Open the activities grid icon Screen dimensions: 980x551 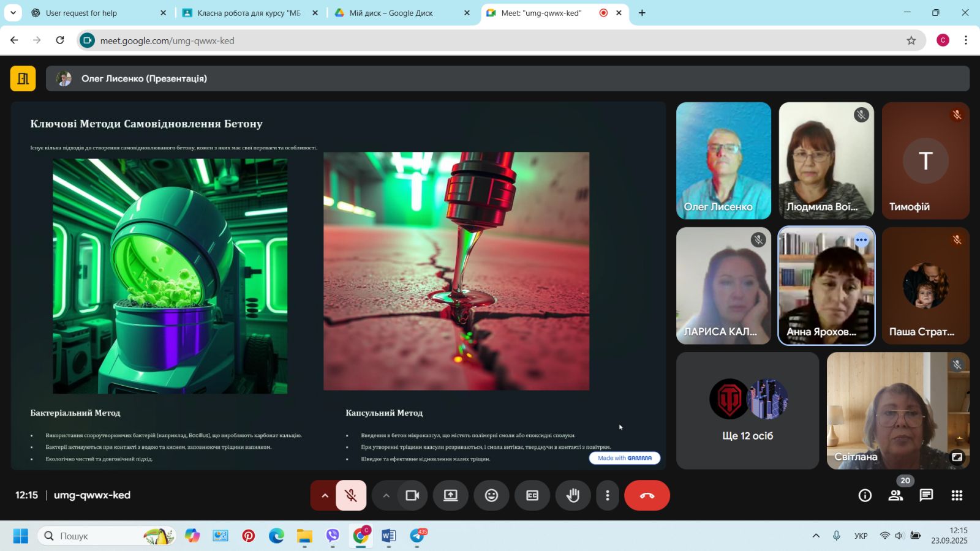(x=957, y=495)
